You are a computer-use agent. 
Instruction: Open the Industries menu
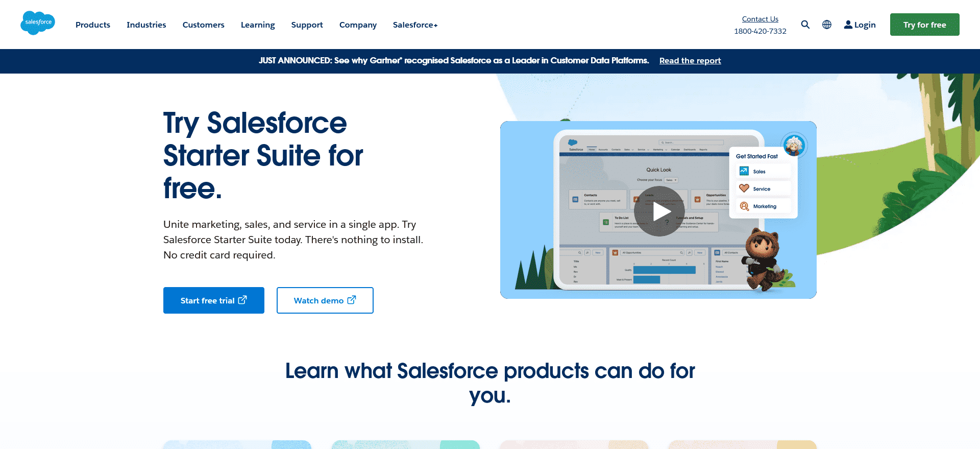(x=146, y=25)
